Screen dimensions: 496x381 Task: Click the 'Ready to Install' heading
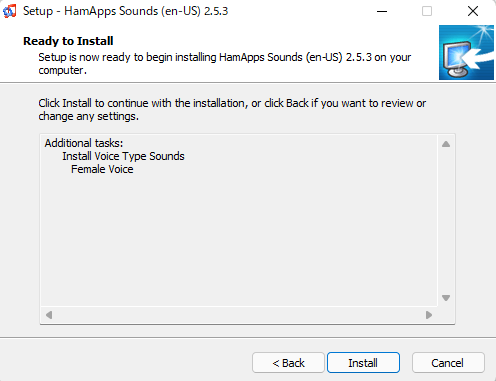pos(68,41)
